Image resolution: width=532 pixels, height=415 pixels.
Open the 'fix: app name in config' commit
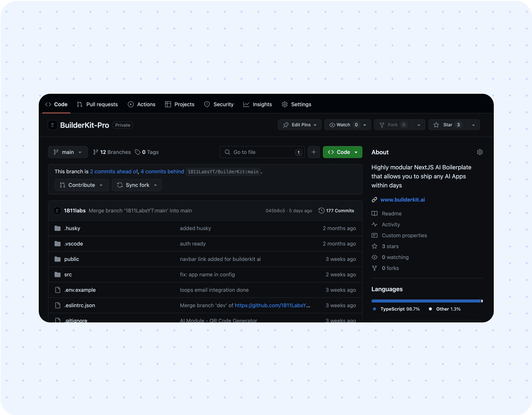click(207, 274)
